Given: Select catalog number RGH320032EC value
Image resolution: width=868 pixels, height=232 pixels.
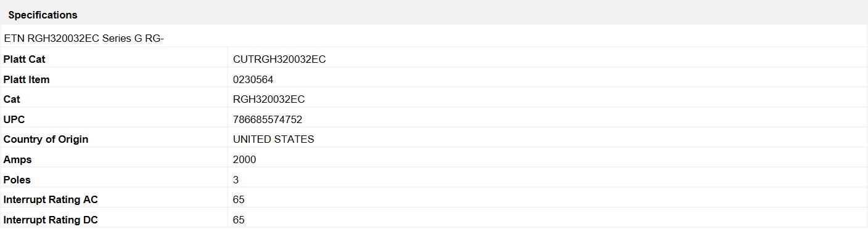Looking at the screenshot, I should [269, 99].
